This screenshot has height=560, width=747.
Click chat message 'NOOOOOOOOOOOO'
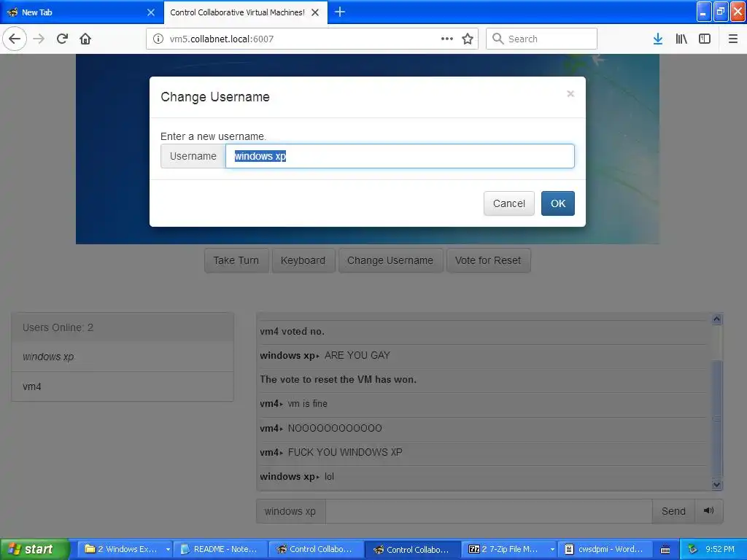point(335,428)
